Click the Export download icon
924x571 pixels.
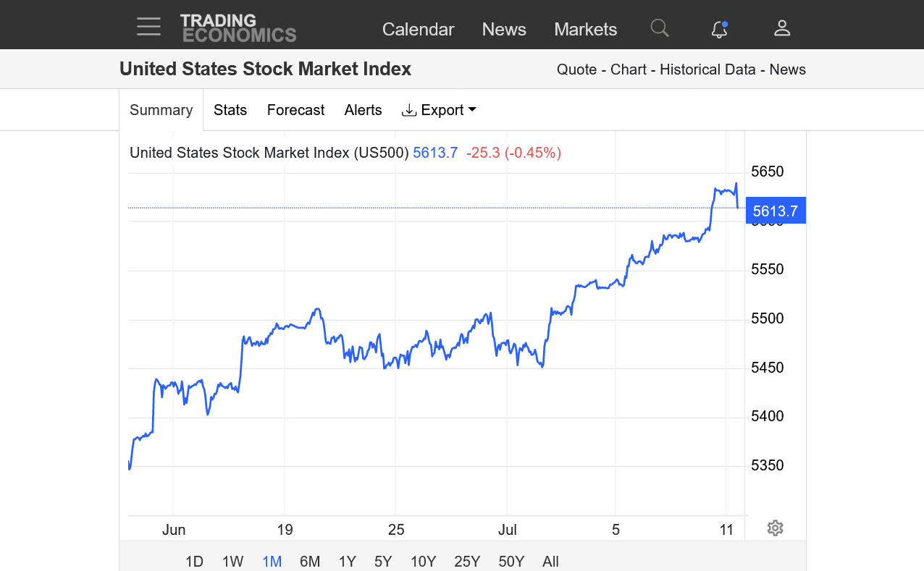[409, 110]
